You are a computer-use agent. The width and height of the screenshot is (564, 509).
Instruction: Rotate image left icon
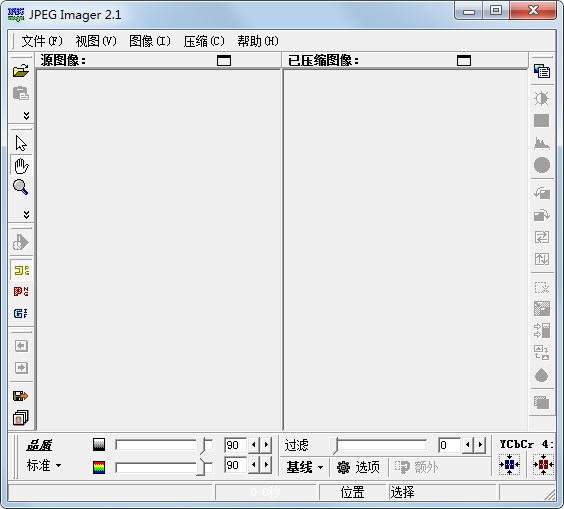542,193
